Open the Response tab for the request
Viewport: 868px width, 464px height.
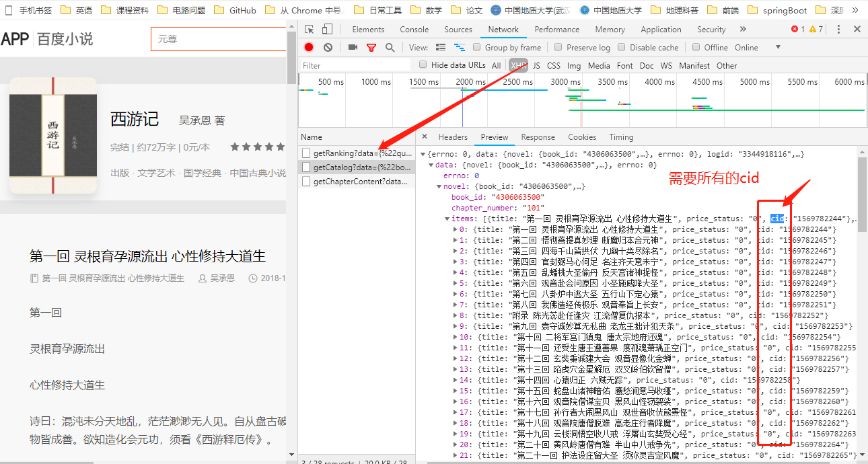point(538,137)
